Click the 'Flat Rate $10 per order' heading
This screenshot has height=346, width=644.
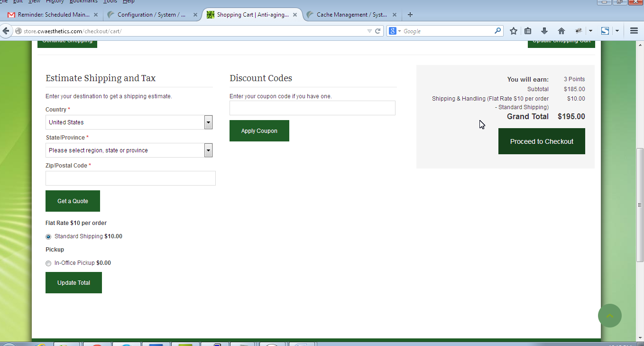click(76, 223)
